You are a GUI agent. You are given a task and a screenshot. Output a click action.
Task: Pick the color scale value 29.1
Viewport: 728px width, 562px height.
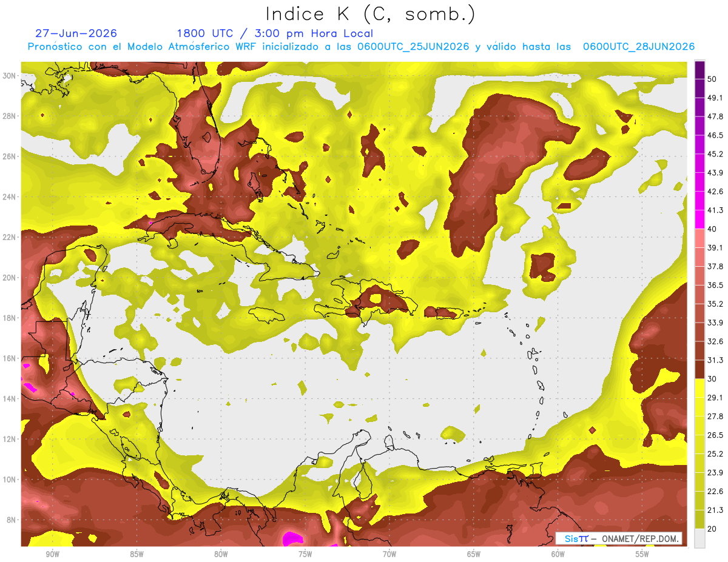[715, 398]
